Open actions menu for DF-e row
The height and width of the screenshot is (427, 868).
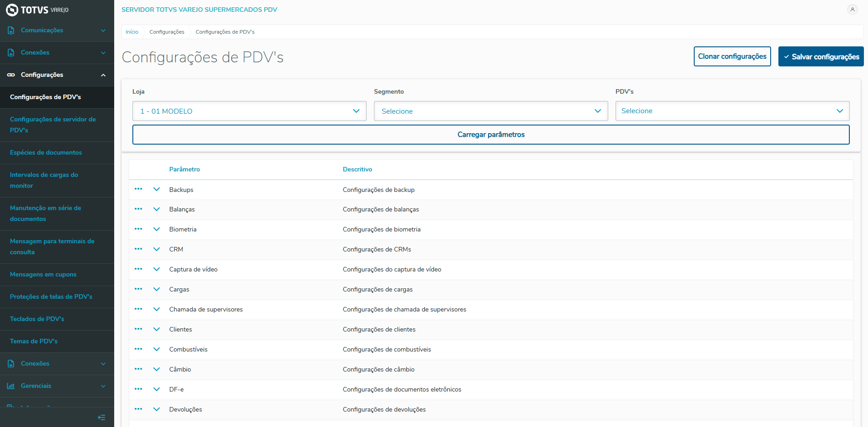click(138, 389)
